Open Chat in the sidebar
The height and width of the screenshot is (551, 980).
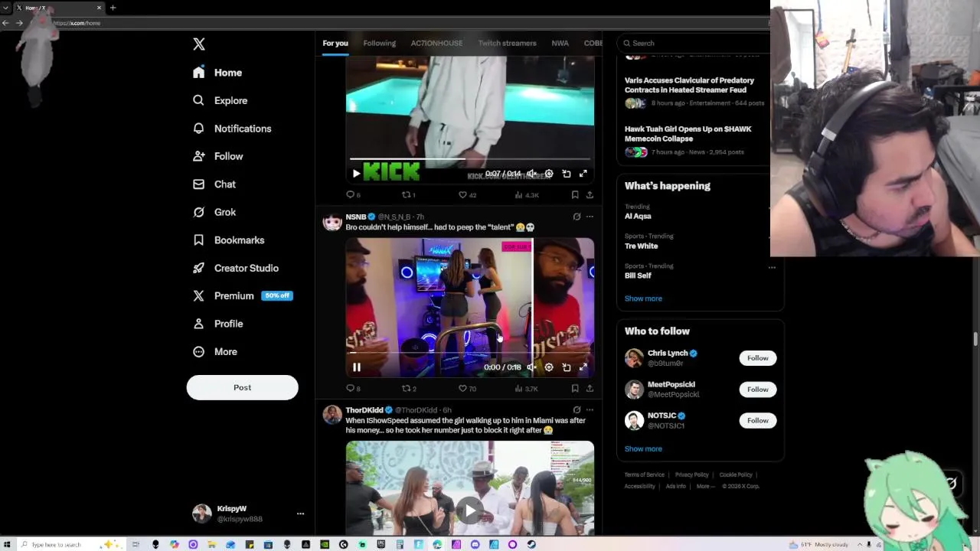214,184
